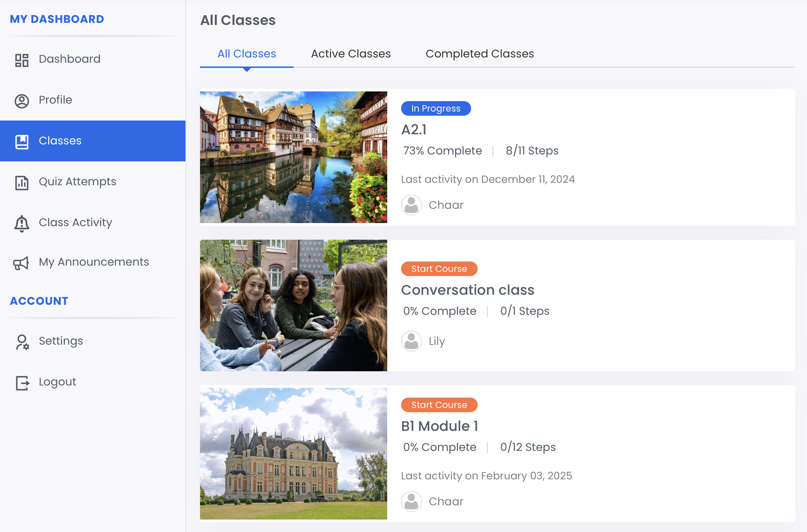Image resolution: width=807 pixels, height=532 pixels.
Task: Click the Settings user-gear icon
Action: tap(22, 342)
